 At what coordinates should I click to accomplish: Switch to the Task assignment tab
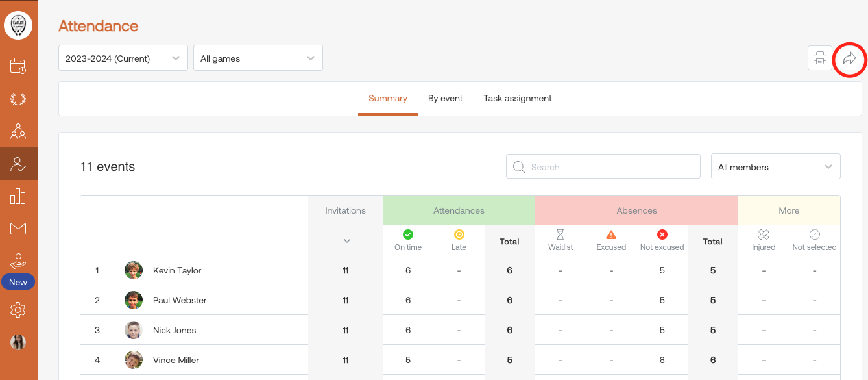click(518, 99)
